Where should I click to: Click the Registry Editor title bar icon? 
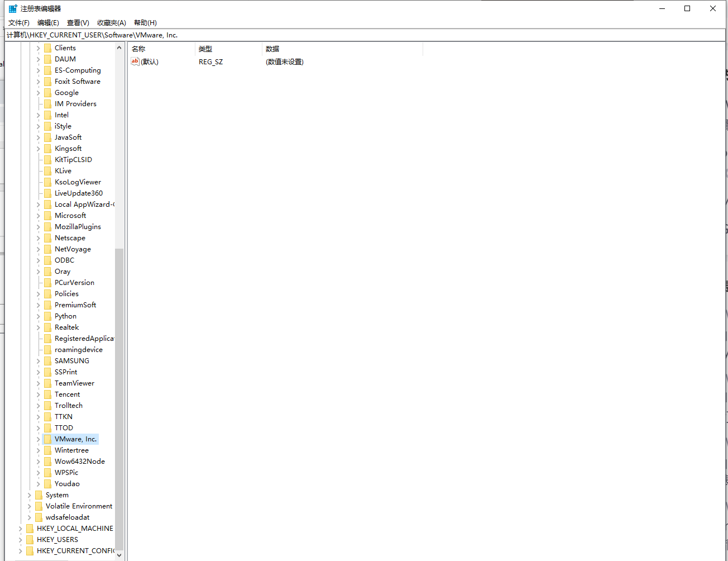tap(13, 8)
